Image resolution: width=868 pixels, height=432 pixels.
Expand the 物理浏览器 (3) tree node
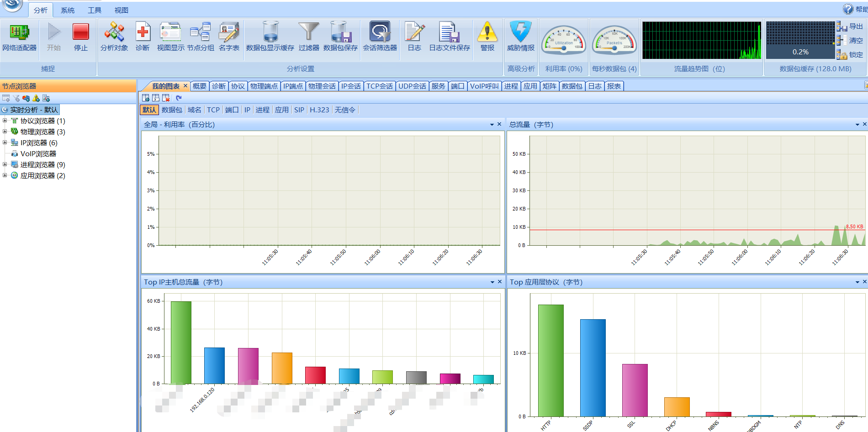click(x=5, y=132)
